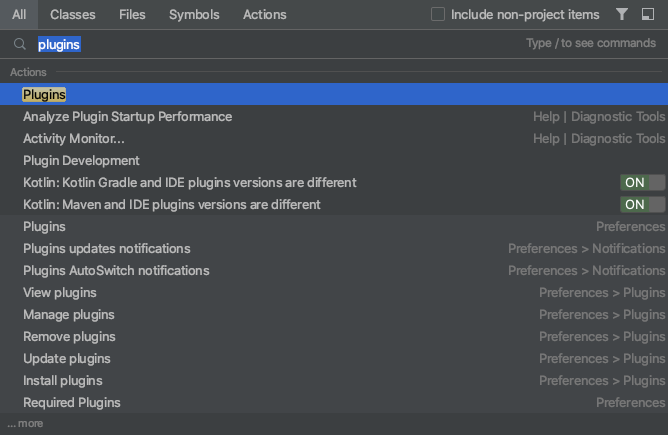Run Analyze Plugin Startup Performance
668x435 pixels.
tap(127, 117)
